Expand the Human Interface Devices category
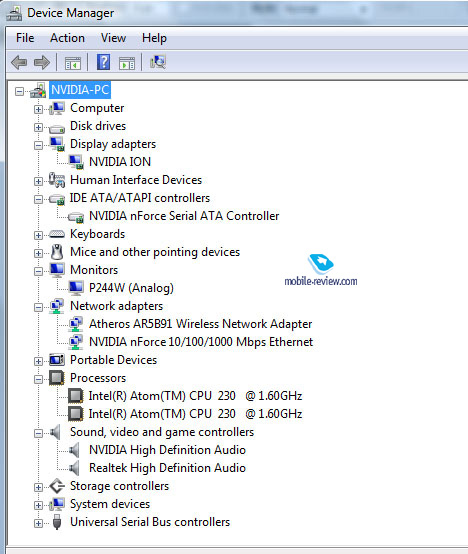The width and height of the screenshot is (468, 554). (38, 181)
